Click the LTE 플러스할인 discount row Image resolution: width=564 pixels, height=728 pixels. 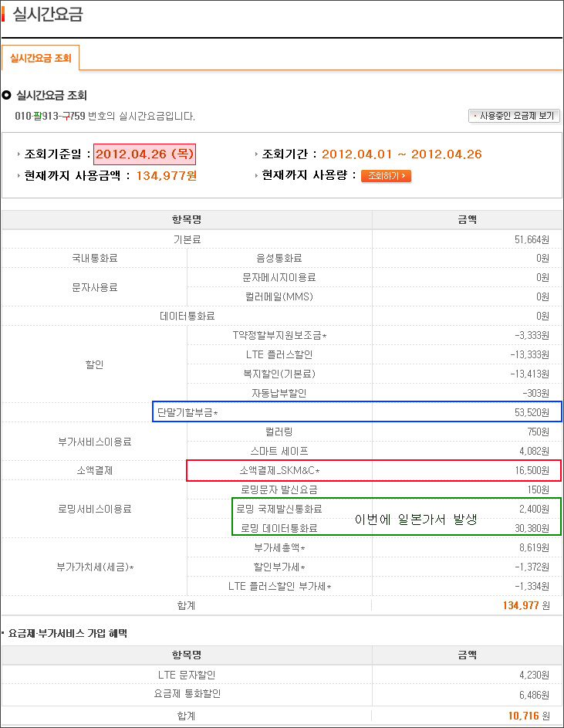pos(279,354)
